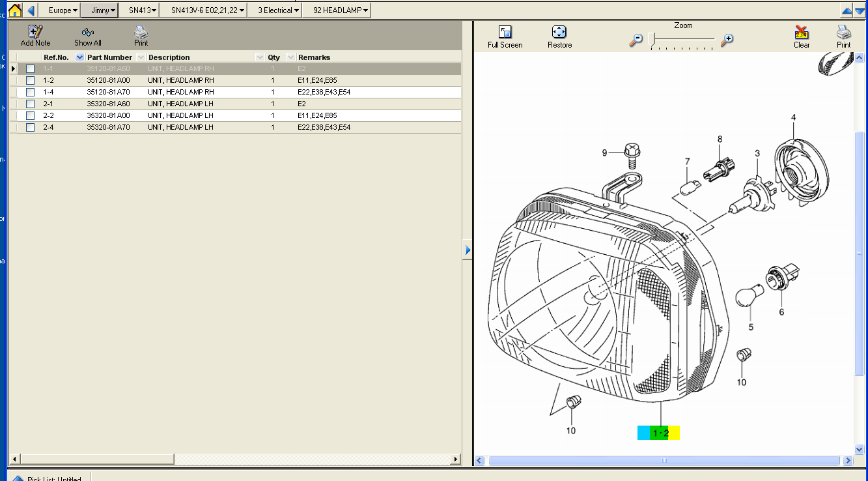Click the Home icon in top bar
Screen dimensions: 868x481
pos(14,10)
